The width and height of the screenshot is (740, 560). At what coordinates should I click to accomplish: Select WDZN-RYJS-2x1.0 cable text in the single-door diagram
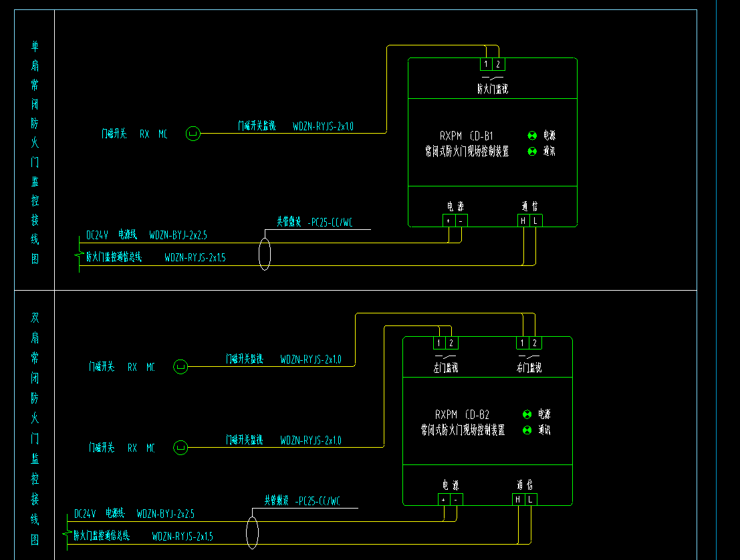[323, 126]
